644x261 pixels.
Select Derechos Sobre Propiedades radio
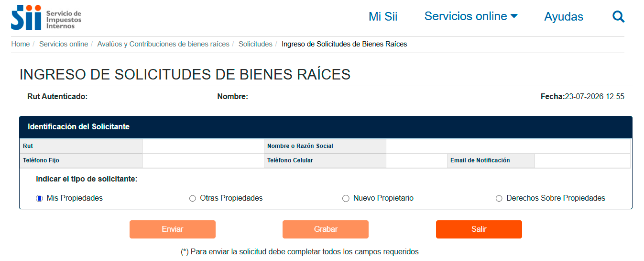[499, 198]
